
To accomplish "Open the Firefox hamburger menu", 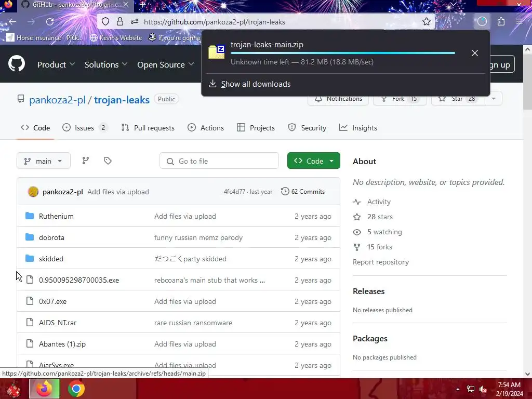I will point(520,22).
